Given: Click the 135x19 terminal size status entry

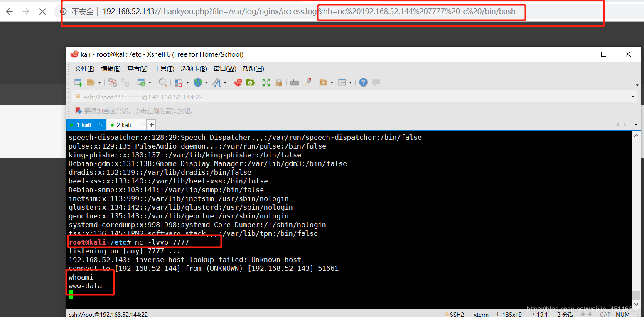Looking at the screenshot, I should point(509,314).
